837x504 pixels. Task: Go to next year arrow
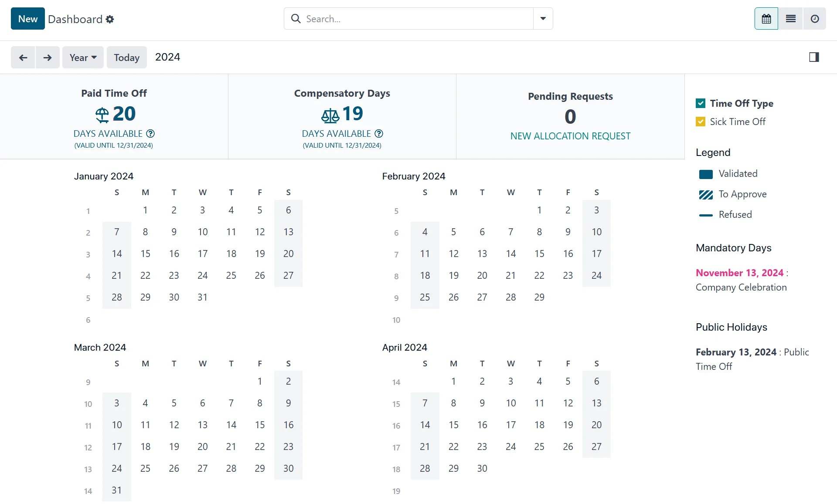(48, 58)
